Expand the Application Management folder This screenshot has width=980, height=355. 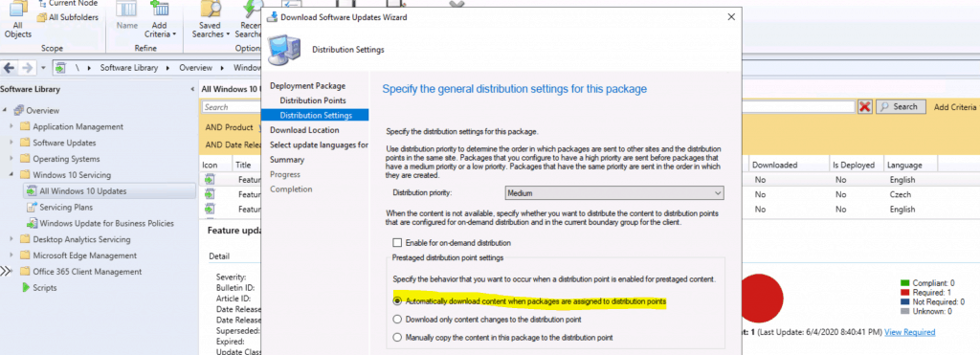pos(11,127)
